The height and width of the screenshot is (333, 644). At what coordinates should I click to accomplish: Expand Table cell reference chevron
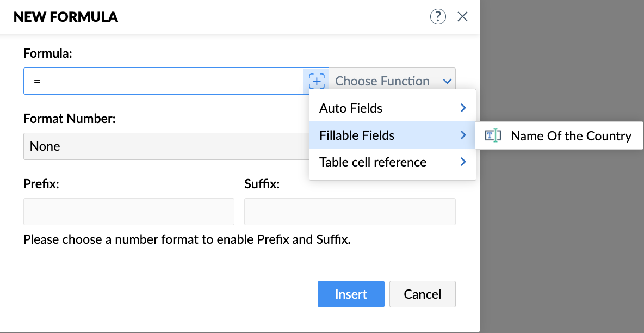click(463, 162)
